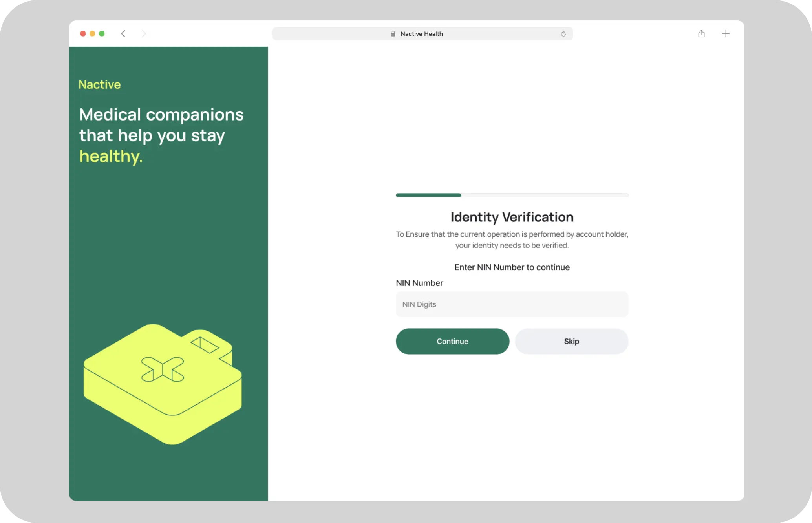Click the Nactive Health address bar
The height and width of the screenshot is (523, 812).
pyautogui.click(x=422, y=34)
